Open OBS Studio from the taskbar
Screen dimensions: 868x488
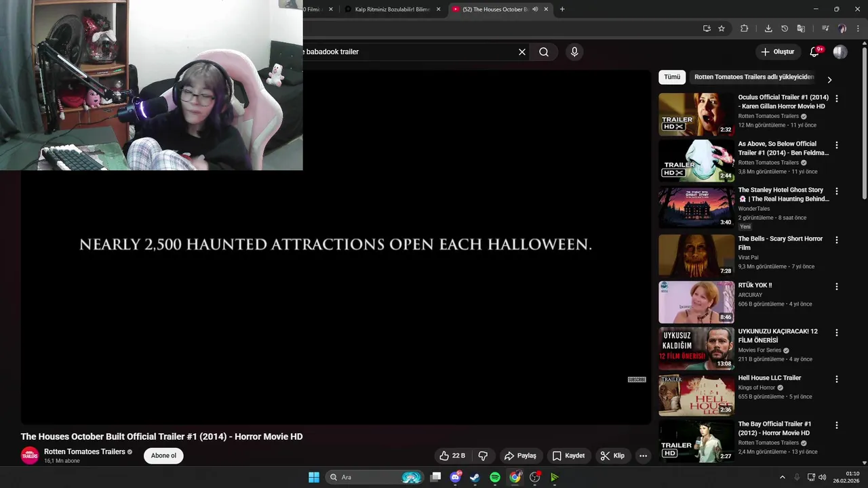click(535, 477)
